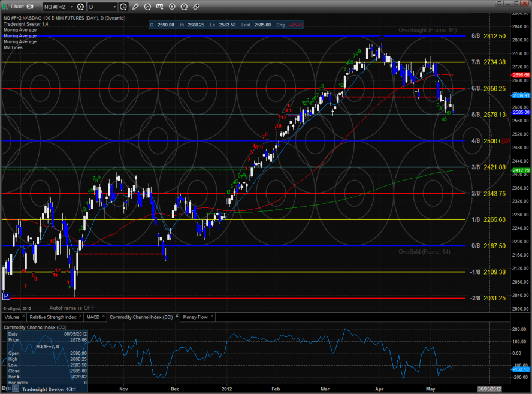The image size is (532, 394).
Task: Switch to the Money Flow tab
Action: coord(195,317)
